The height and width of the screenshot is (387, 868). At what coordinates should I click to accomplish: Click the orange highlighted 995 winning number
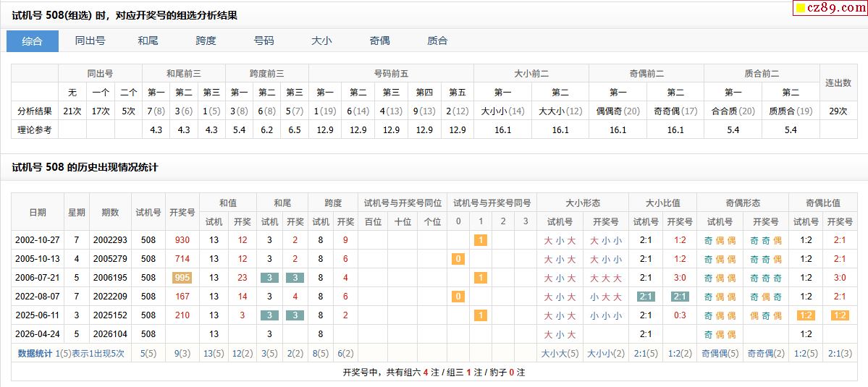(x=182, y=278)
